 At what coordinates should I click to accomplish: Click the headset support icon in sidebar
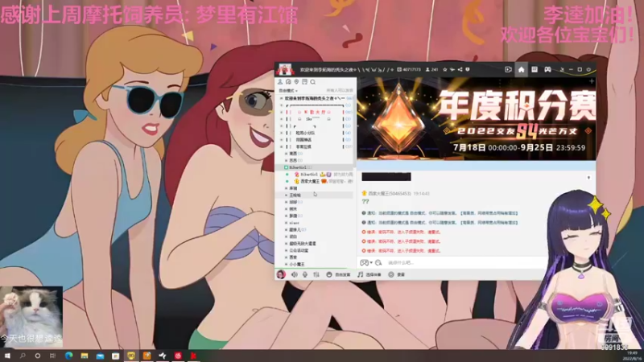288,82
